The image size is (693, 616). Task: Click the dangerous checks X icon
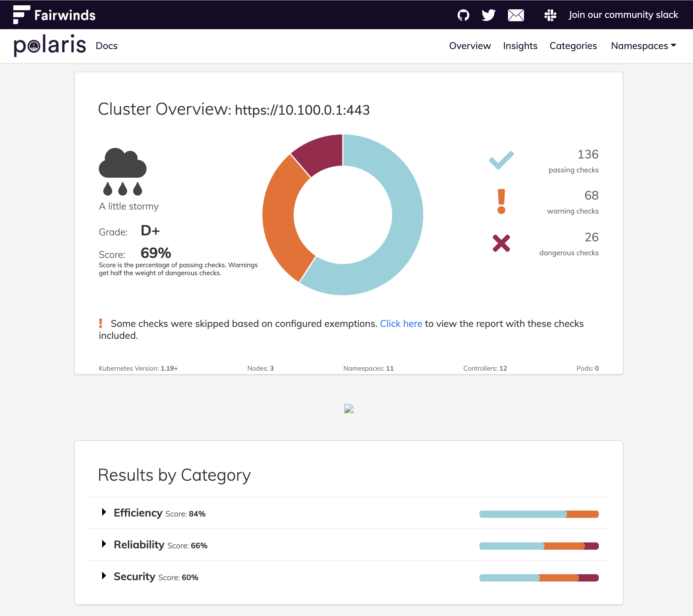tap(501, 243)
